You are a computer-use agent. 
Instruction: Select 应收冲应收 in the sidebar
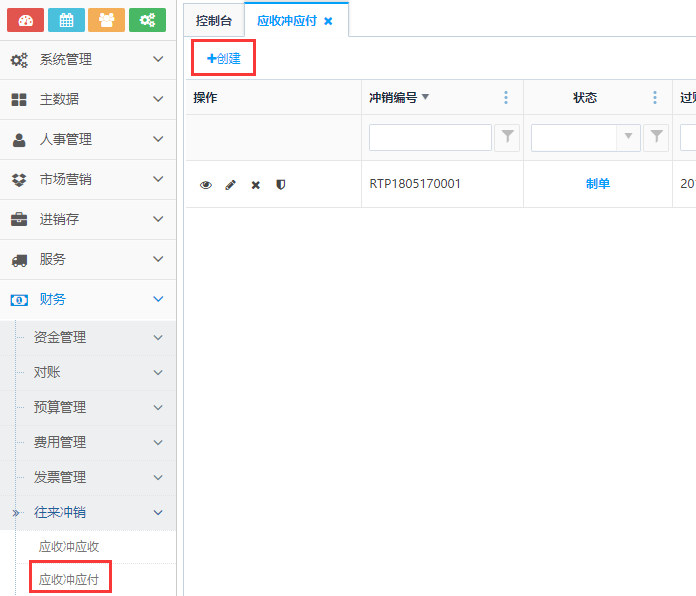coord(69,547)
